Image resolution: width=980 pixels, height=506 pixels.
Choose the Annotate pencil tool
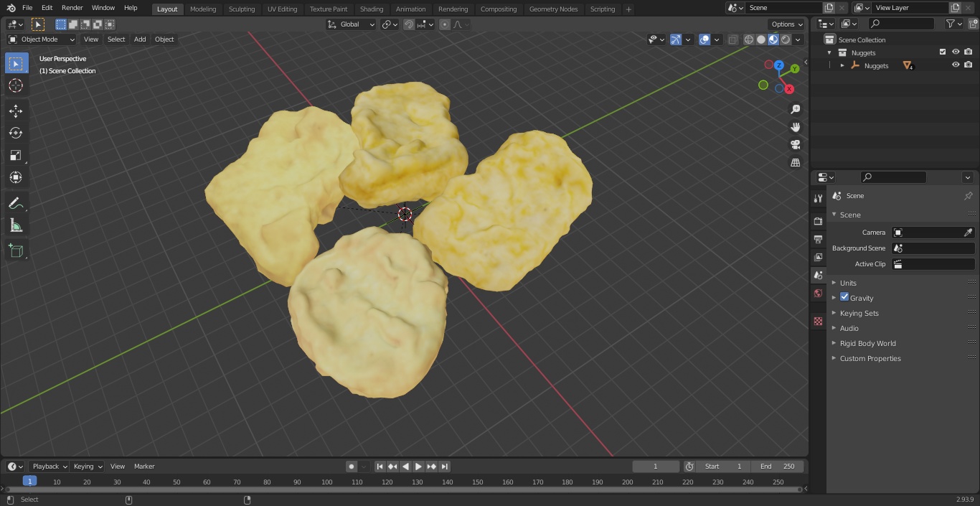click(16, 203)
